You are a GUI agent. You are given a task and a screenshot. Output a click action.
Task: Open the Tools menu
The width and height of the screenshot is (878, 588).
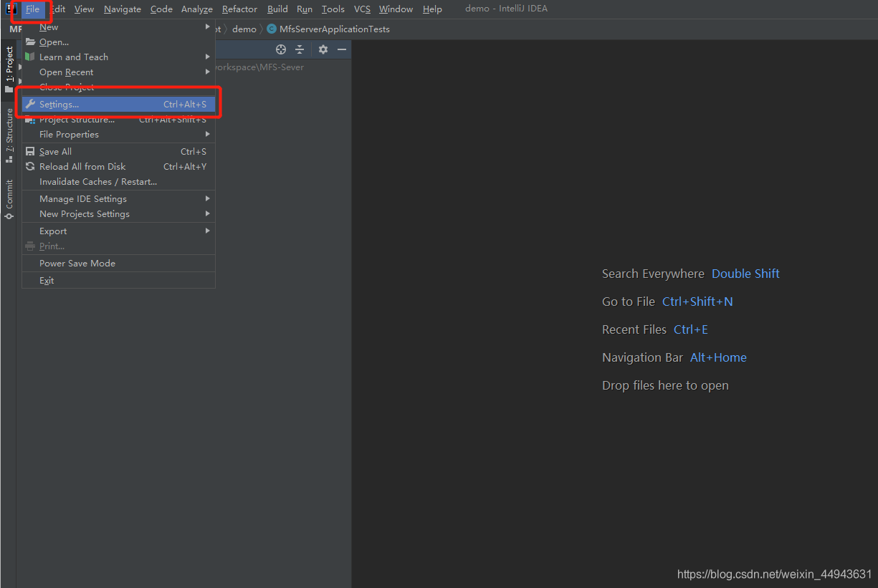(333, 9)
